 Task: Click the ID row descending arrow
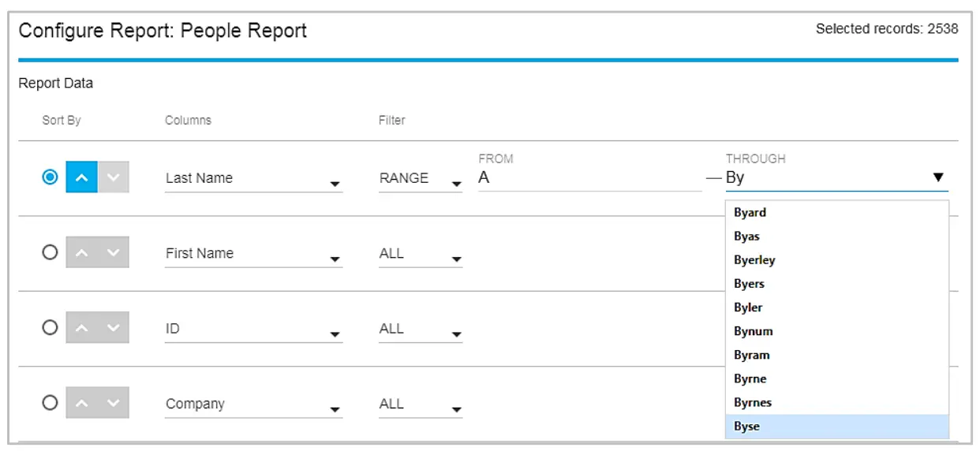click(x=114, y=327)
